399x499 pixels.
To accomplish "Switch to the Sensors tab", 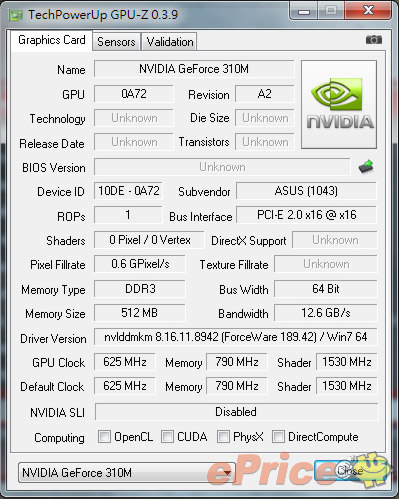I will coord(116,42).
